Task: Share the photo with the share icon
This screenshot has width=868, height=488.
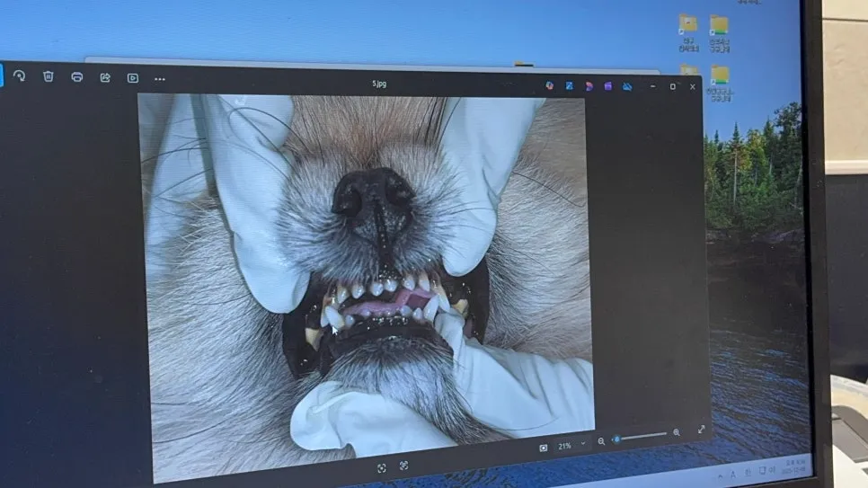Action: click(x=105, y=77)
